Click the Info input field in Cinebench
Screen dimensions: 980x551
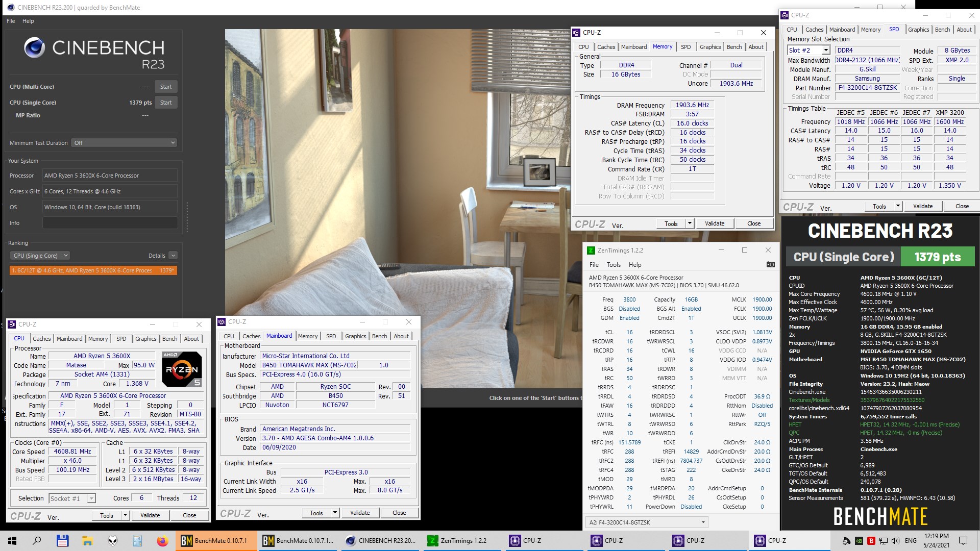[x=110, y=223]
